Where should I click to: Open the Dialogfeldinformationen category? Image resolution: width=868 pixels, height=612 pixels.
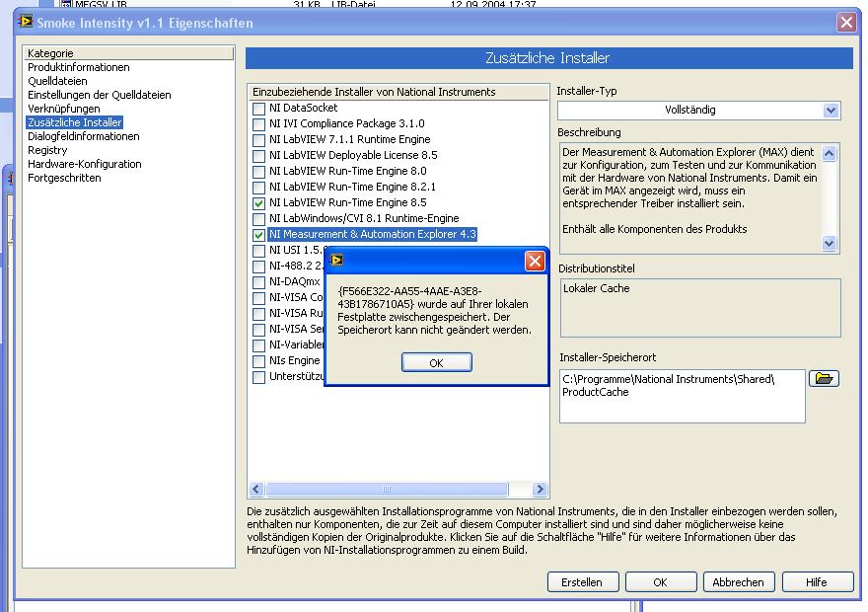click(84, 136)
